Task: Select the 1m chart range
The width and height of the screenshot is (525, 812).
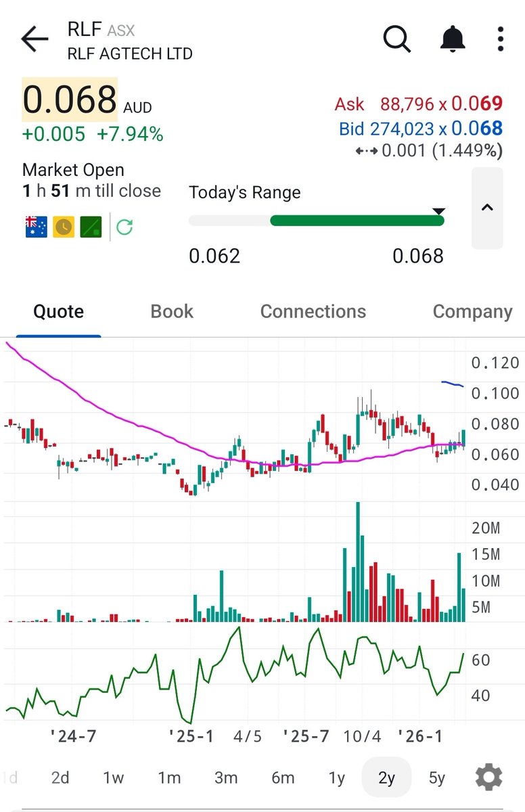Action: pos(170,778)
